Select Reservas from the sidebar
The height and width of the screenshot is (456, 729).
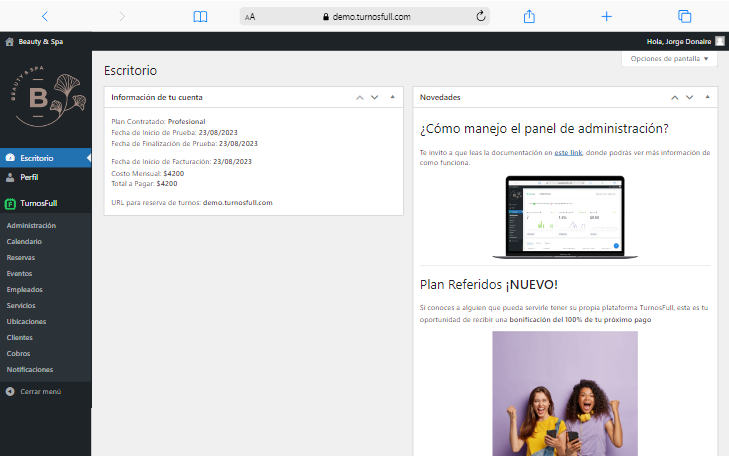(21, 258)
